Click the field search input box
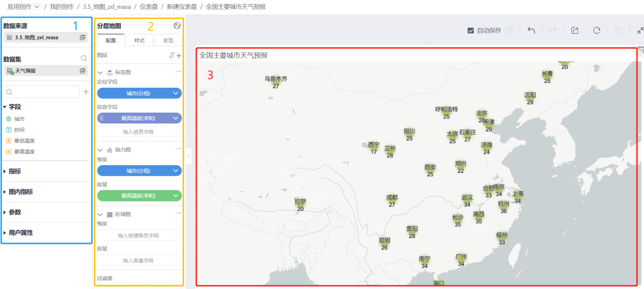Viewport: 644px width, 289px height. pos(42,92)
